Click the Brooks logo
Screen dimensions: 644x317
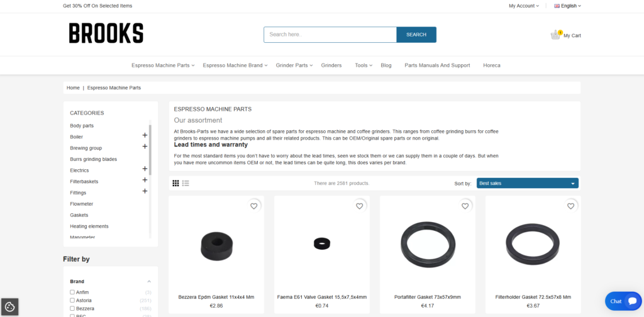[x=106, y=33]
